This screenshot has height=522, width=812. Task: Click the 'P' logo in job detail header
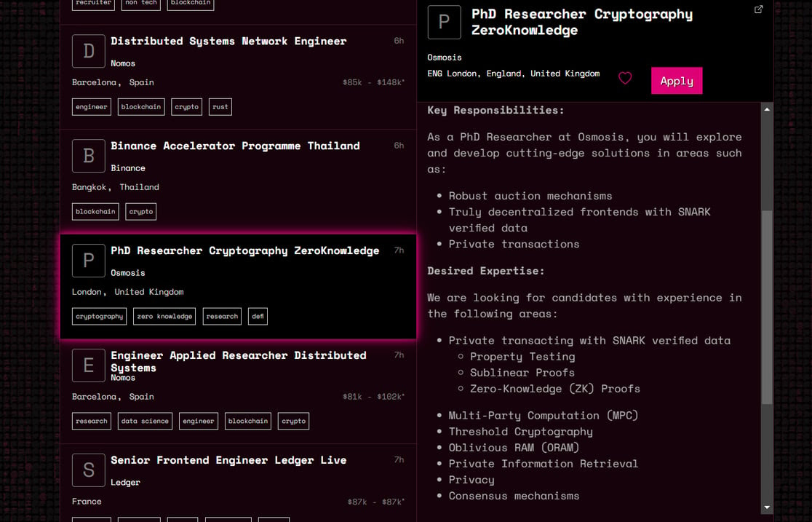pos(444,23)
